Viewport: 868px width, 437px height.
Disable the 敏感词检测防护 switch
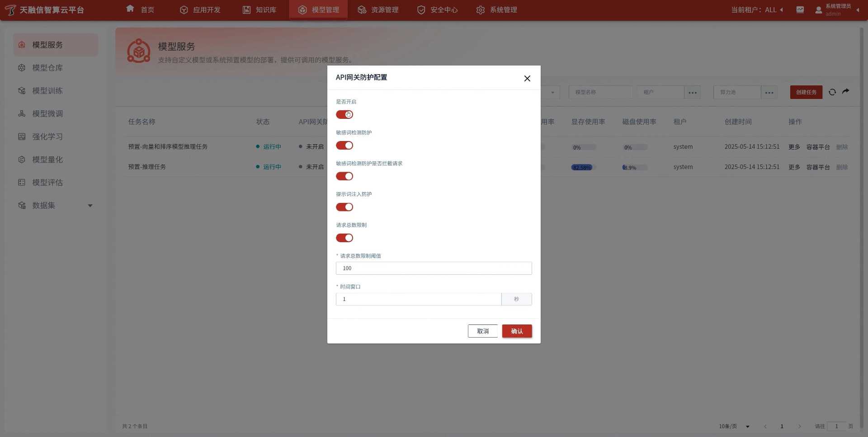pyautogui.click(x=344, y=146)
